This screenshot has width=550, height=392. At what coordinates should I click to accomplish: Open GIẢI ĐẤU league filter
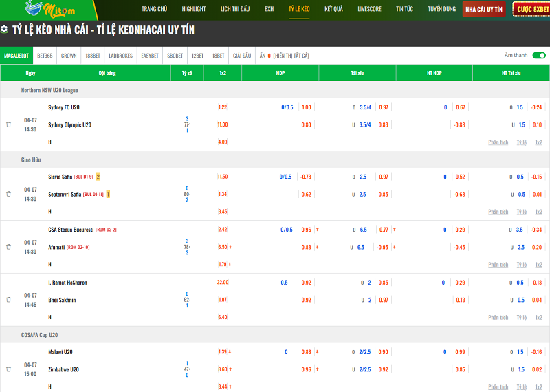[x=242, y=56]
